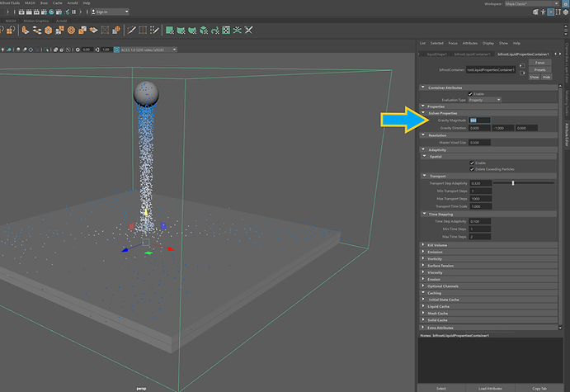This screenshot has height=392, width=570.
Task: Toggle Delete Exceeding Particles checkbox
Action: 472,169
